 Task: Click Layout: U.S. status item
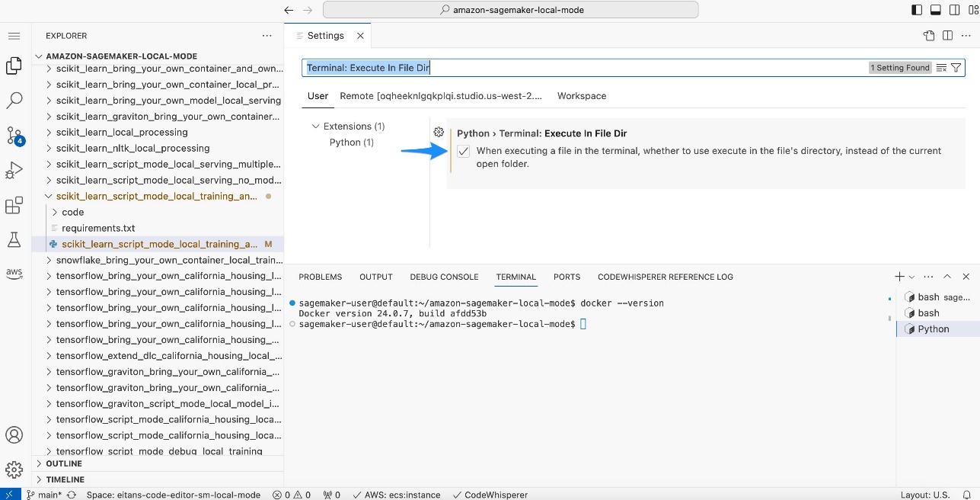click(x=925, y=495)
